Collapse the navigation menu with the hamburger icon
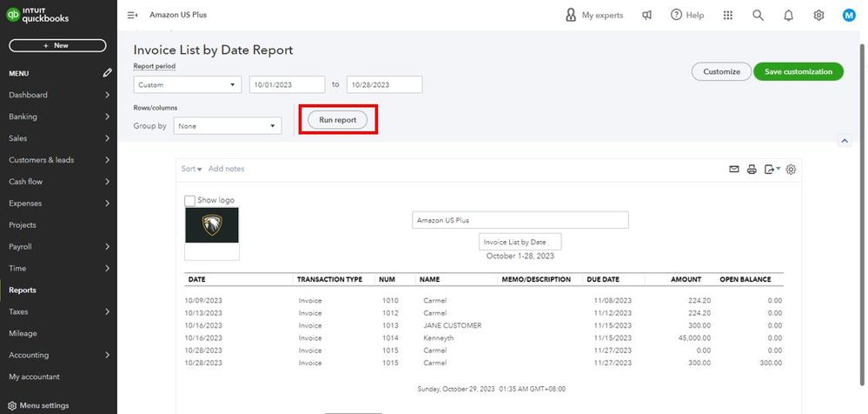Viewport: 868px width, 414px height. [132, 15]
